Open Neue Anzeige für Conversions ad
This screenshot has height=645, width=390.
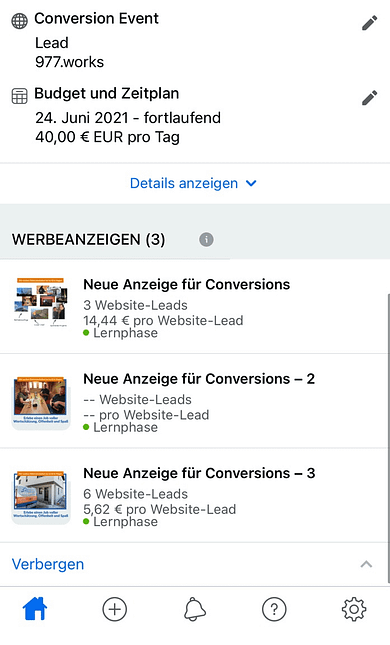pyautogui.click(x=195, y=306)
